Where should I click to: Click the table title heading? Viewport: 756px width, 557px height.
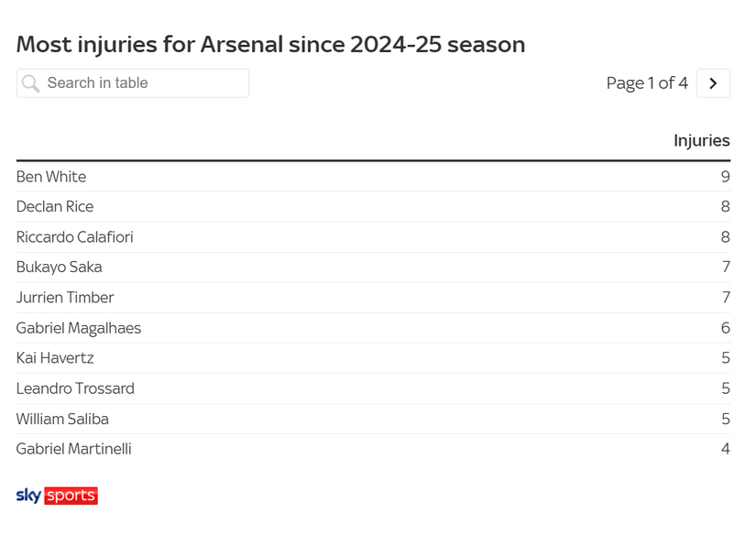(270, 44)
